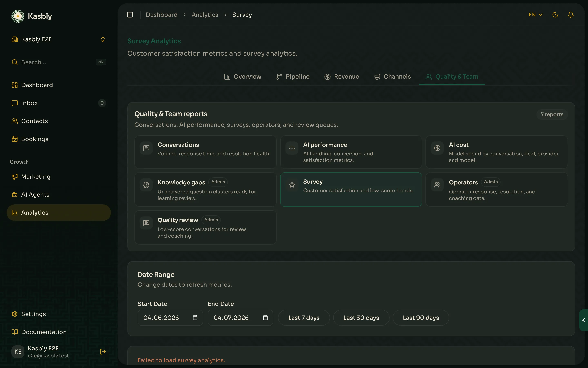Open Documentation from the sidebar
This screenshot has height=368, width=588.
point(59,332)
